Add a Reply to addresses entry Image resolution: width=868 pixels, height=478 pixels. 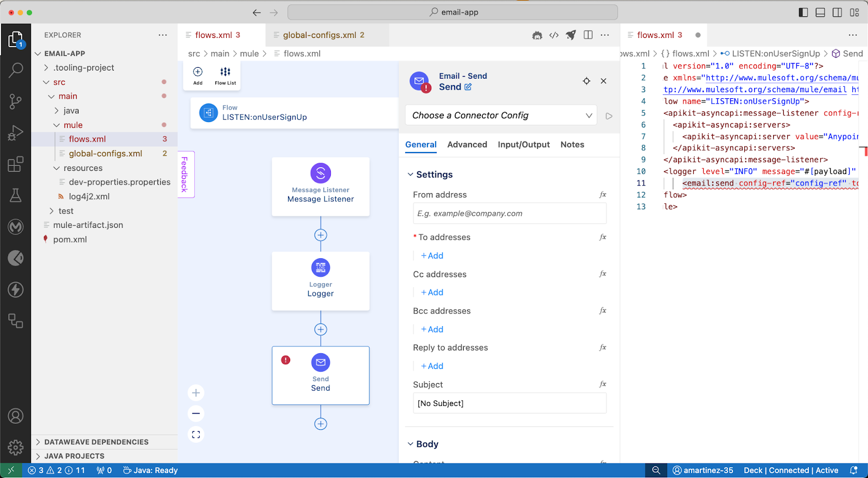tap(432, 366)
